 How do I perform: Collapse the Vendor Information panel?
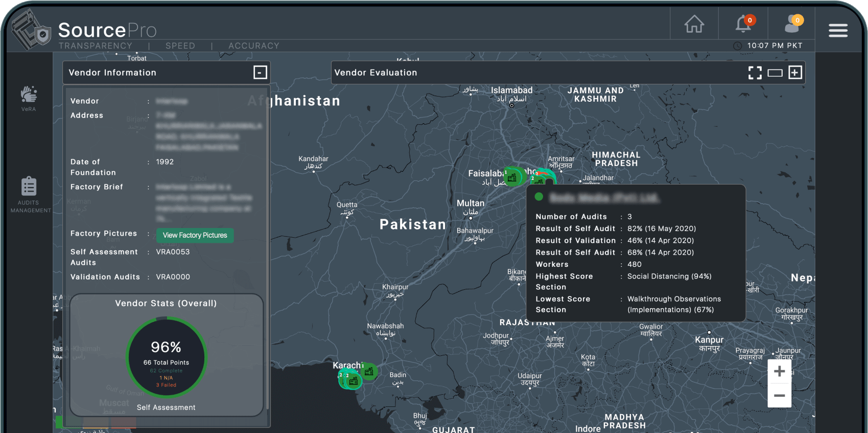pos(260,73)
